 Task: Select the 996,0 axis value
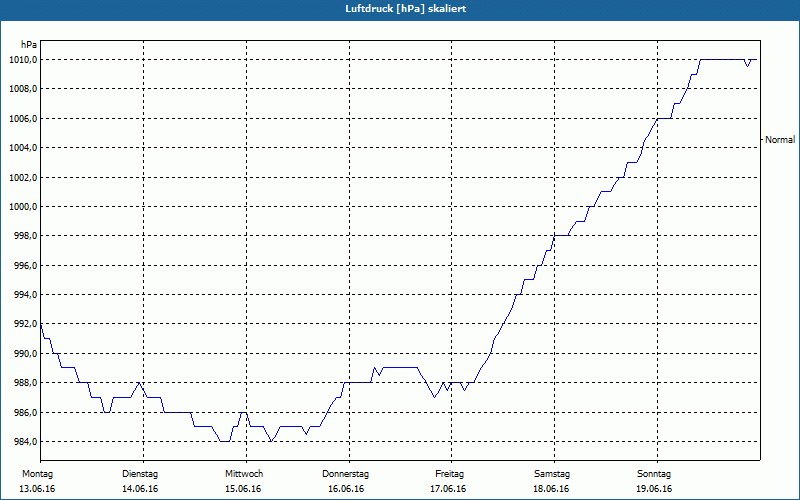tap(25, 266)
